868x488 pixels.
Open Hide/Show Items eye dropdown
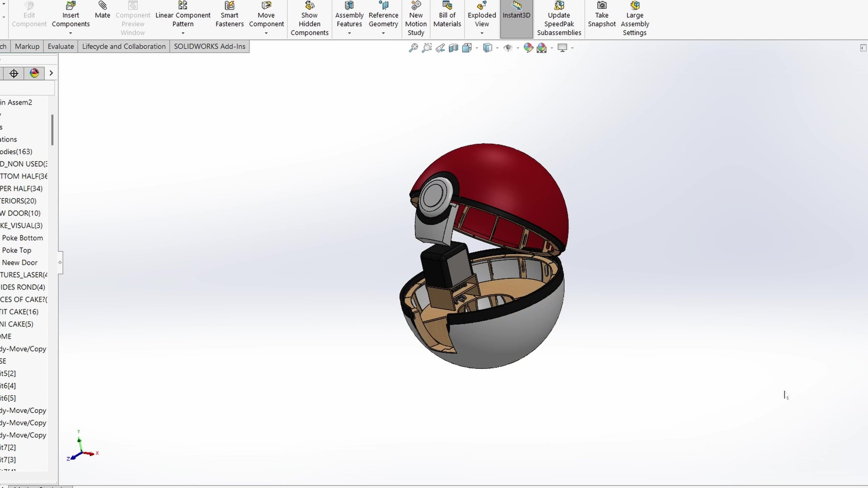[x=518, y=48]
